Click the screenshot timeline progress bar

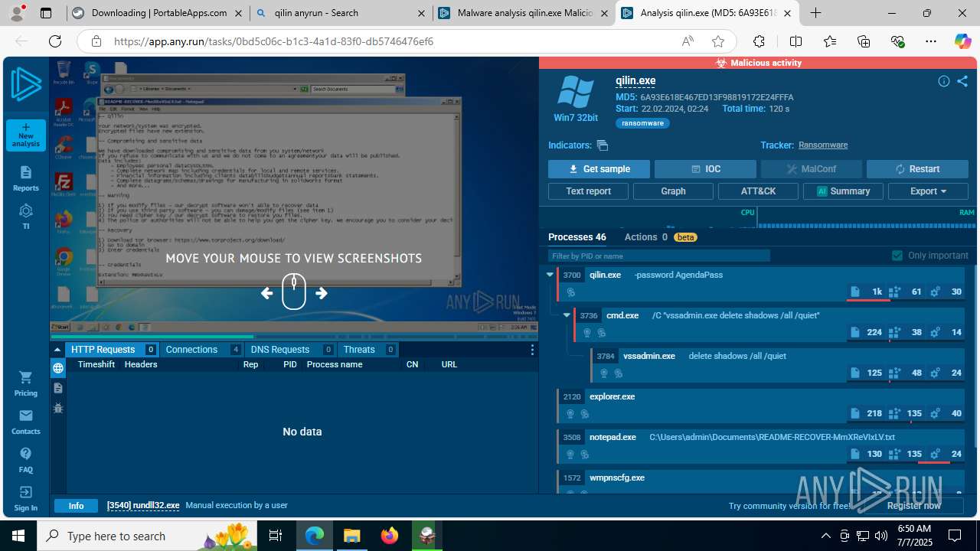pos(294,337)
